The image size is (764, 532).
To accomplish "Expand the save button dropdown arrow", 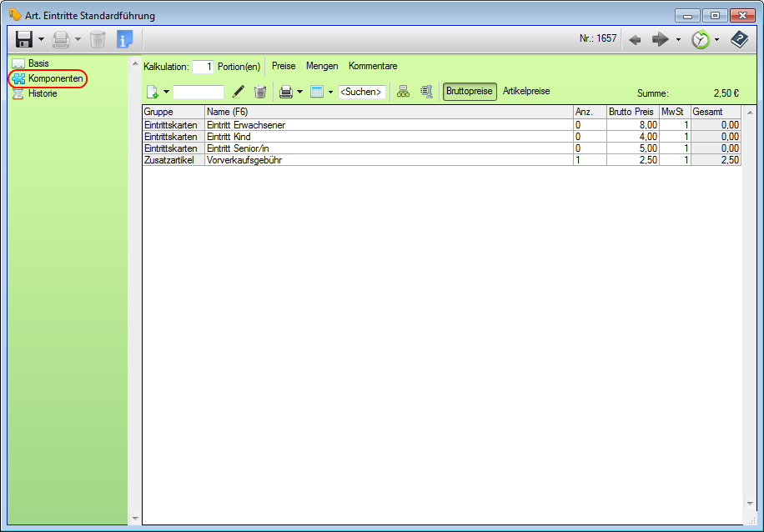I will click(x=41, y=39).
